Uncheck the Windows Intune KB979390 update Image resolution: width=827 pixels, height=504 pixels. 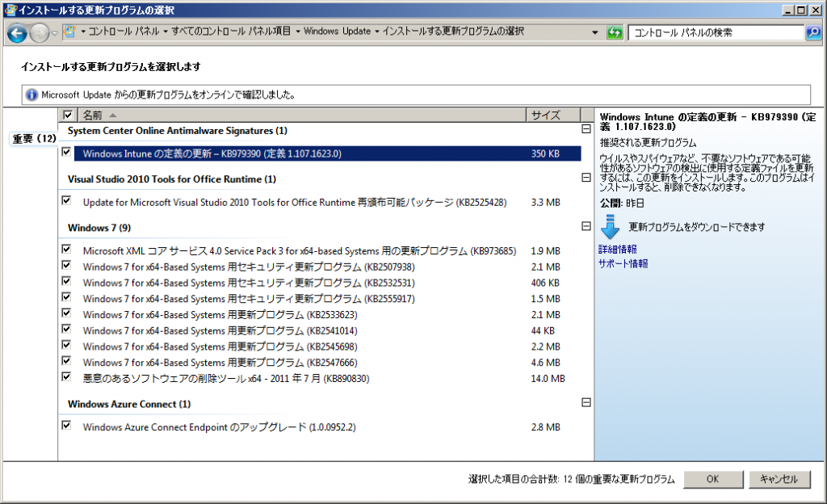[x=66, y=152]
